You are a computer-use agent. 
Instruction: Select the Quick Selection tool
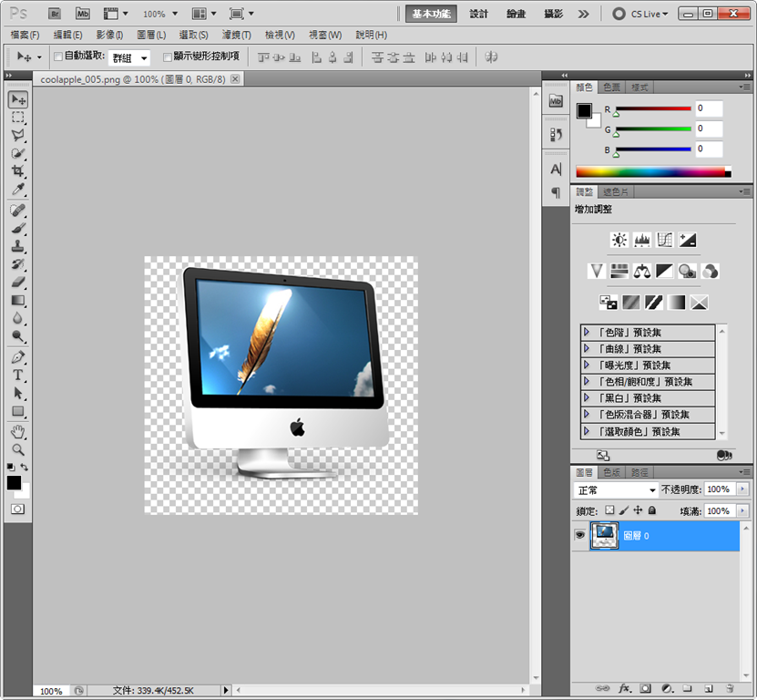[x=18, y=153]
